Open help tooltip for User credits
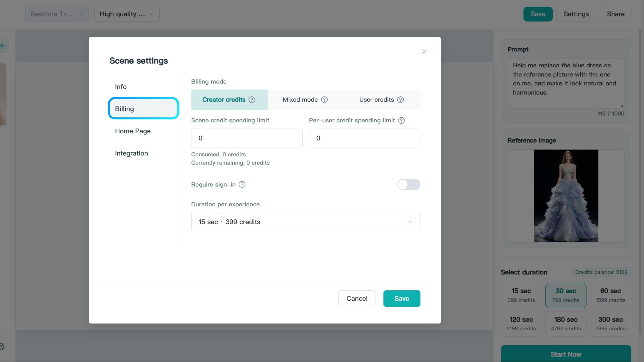 [400, 100]
